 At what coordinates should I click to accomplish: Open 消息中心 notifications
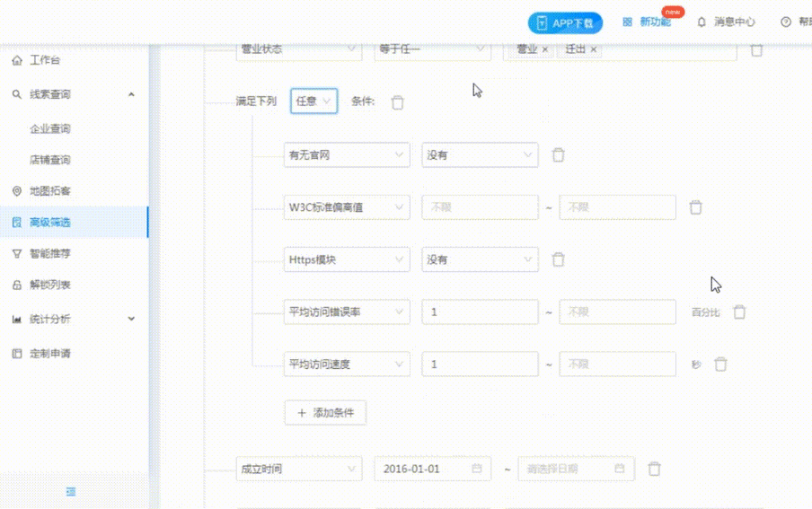[735, 22]
